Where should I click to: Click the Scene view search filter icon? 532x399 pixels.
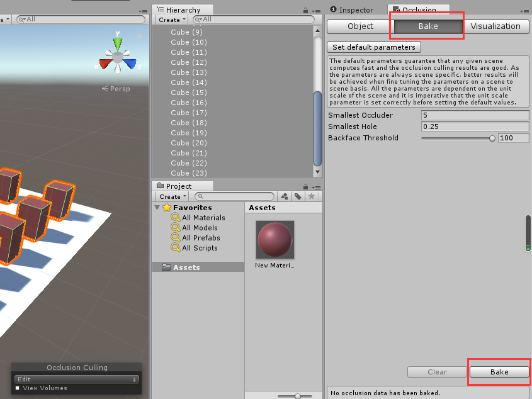click(x=23, y=20)
